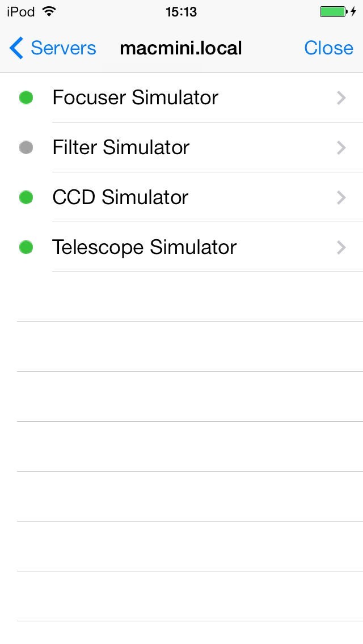Tap the back arrow chevron icon
This screenshot has width=363, height=644.
click(x=16, y=48)
